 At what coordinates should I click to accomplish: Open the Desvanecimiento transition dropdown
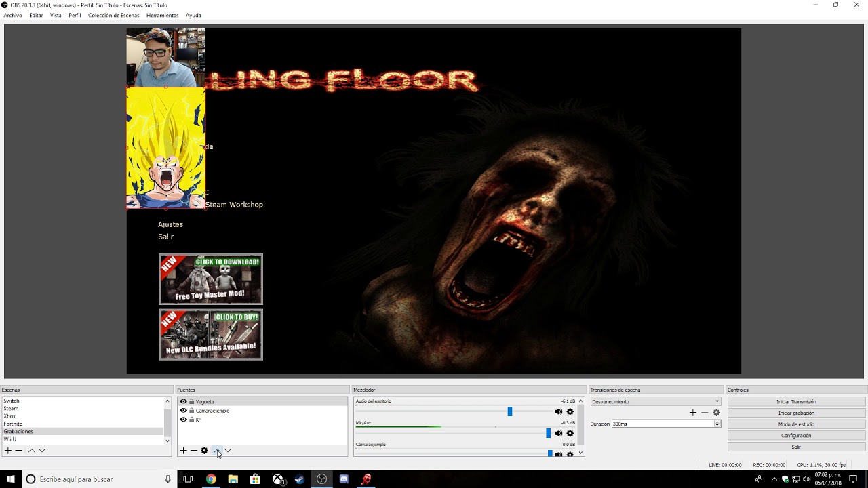tap(655, 402)
